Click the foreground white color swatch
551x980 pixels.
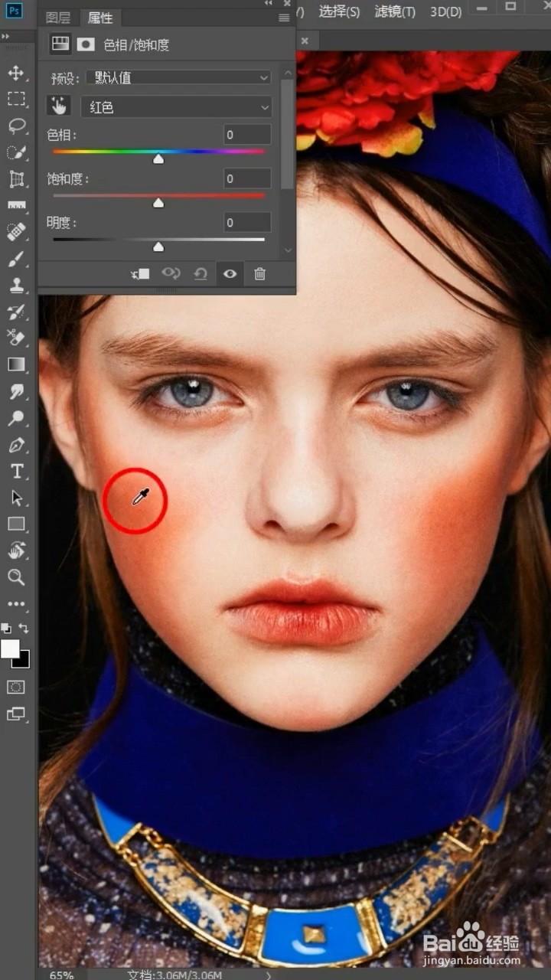point(10,648)
